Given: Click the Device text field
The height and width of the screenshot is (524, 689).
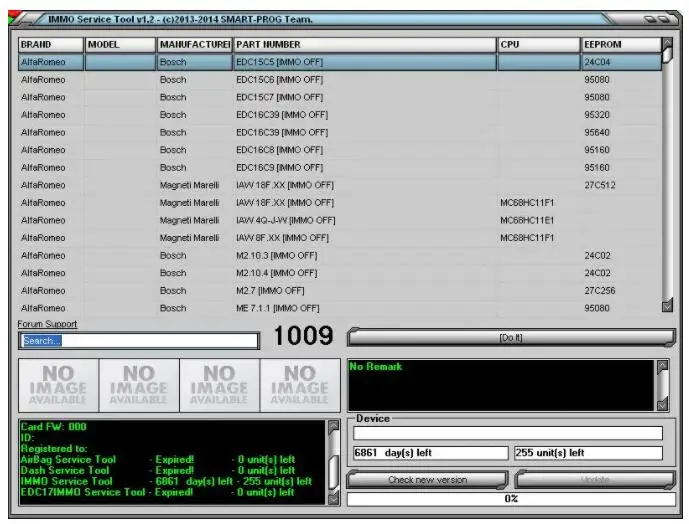Looking at the screenshot, I should pos(508,433).
